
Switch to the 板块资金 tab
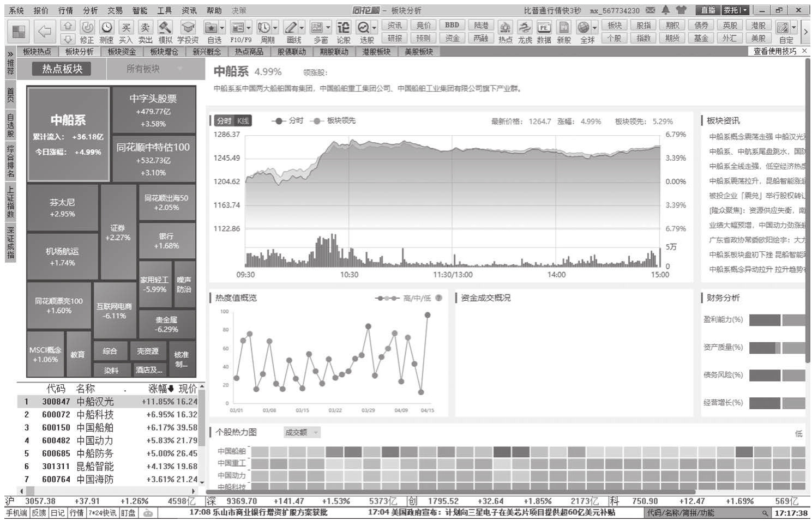click(x=122, y=52)
